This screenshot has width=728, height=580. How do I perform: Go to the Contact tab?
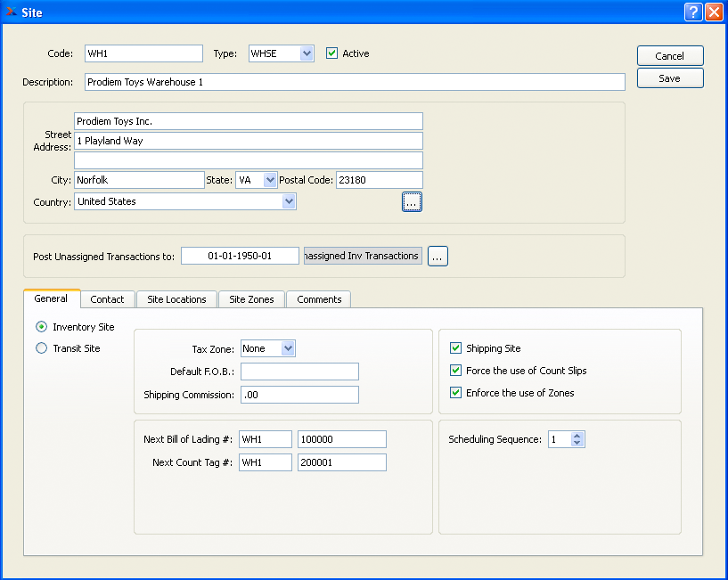107,299
